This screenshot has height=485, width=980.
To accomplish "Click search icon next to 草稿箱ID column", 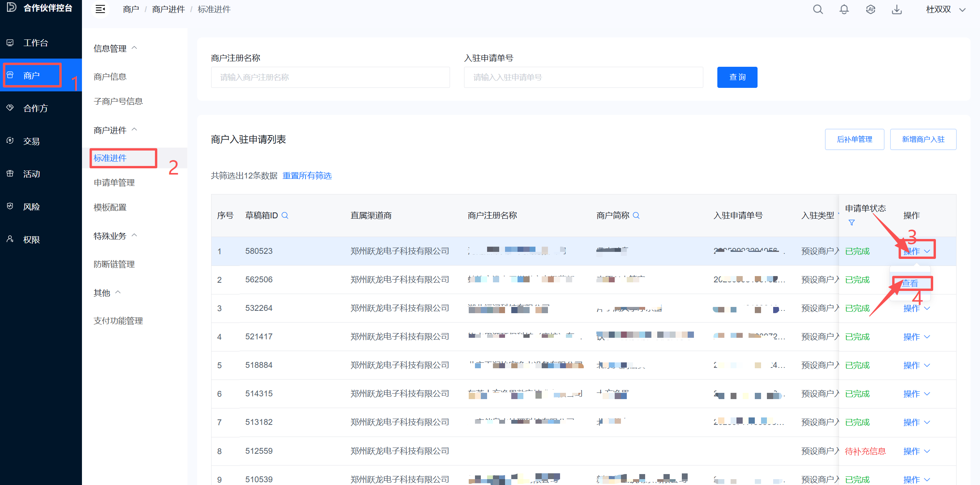I will click(x=285, y=215).
